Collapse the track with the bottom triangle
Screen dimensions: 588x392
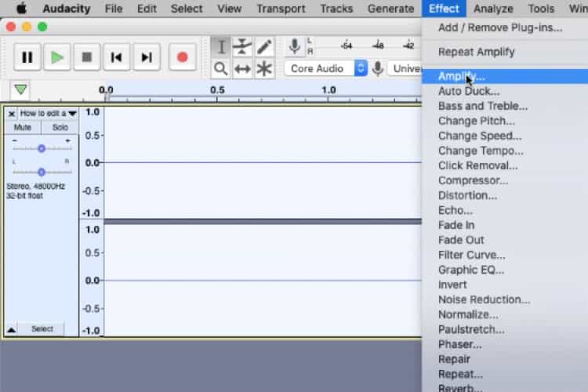click(11, 330)
